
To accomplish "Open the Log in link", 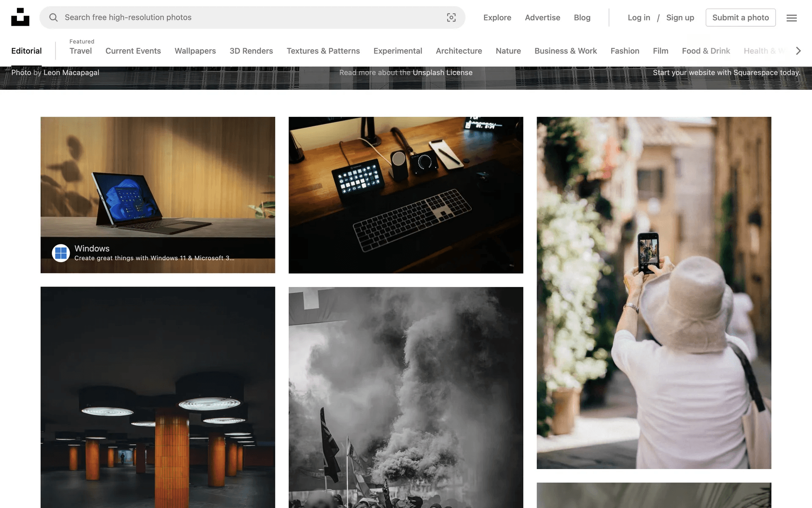I will tap(639, 17).
